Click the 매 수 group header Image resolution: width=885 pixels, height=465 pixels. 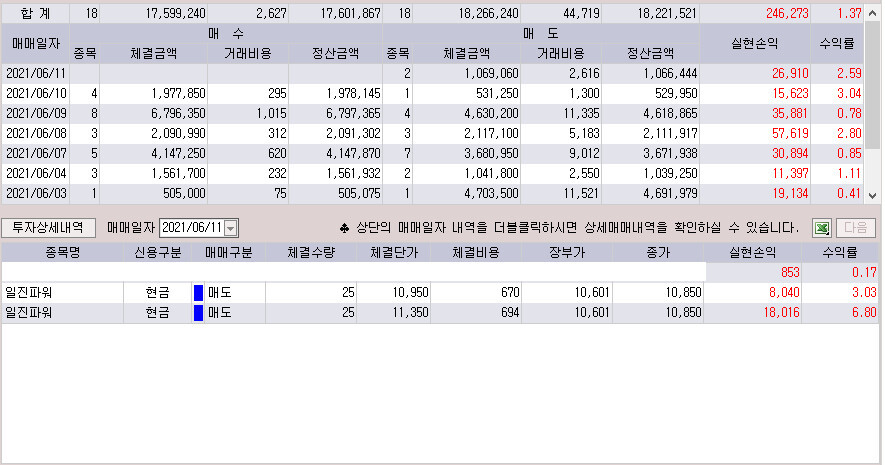(x=226, y=34)
